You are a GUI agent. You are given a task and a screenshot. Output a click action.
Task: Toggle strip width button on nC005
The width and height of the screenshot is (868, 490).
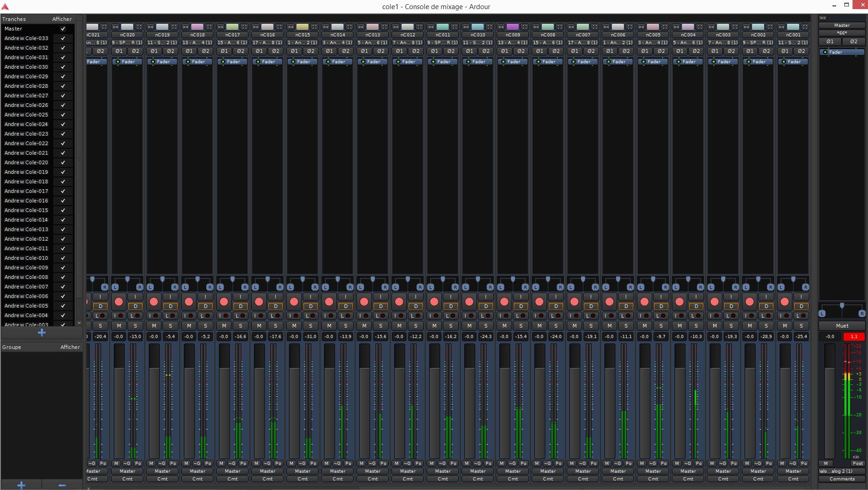pos(641,27)
